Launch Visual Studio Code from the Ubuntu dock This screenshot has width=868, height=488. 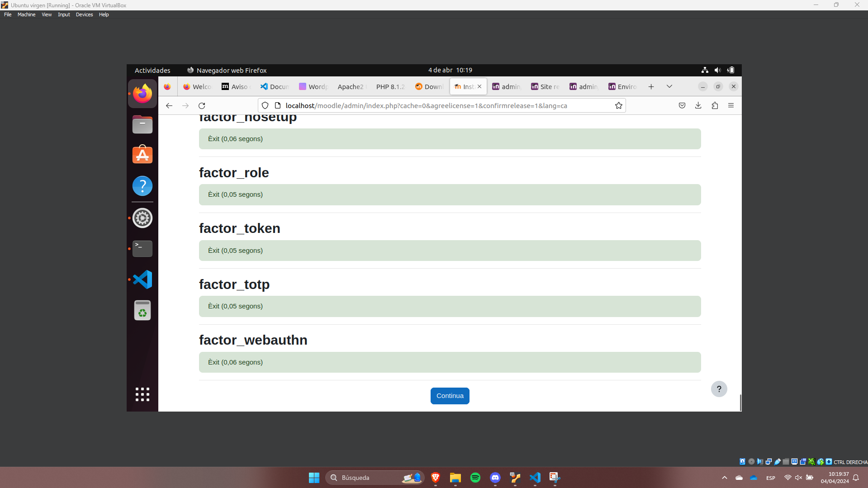coord(142,279)
